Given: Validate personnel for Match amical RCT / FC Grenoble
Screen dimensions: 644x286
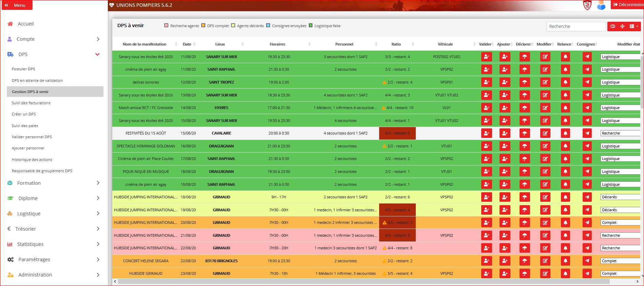Looking at the screenshot, I should (487, 108).
